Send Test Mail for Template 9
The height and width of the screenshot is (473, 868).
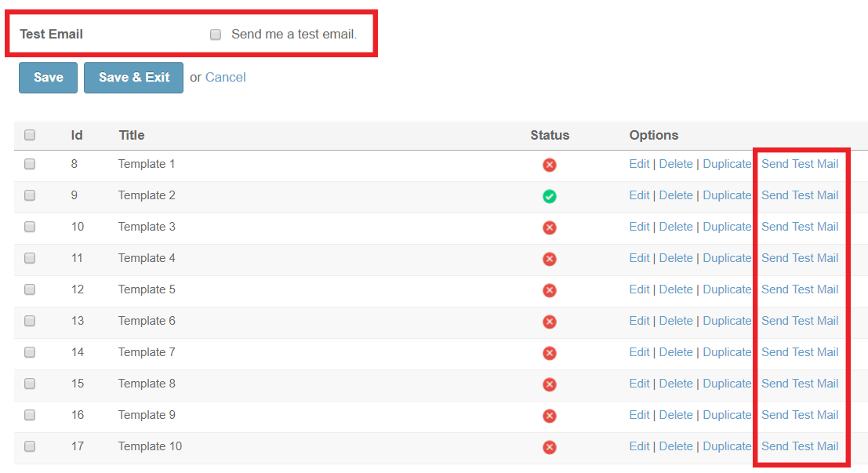[x=800, y=415]
